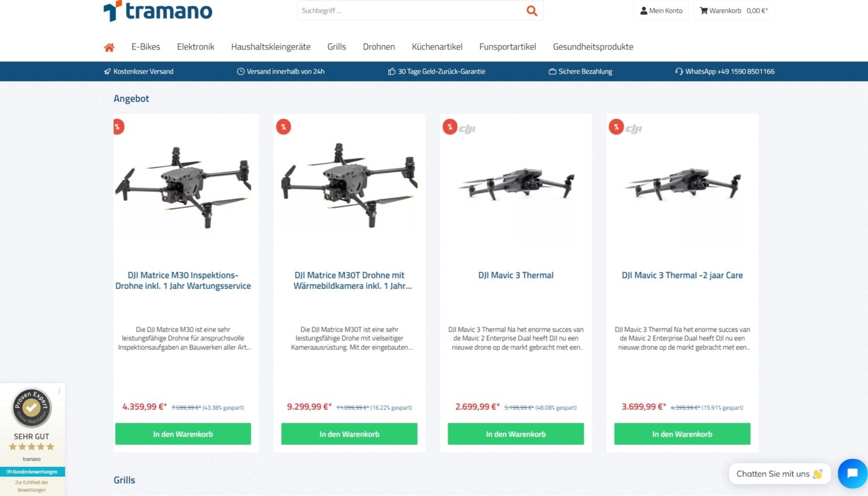Click the orange search magnifier icon
The image size is (868, 496).
coord(531,11)
